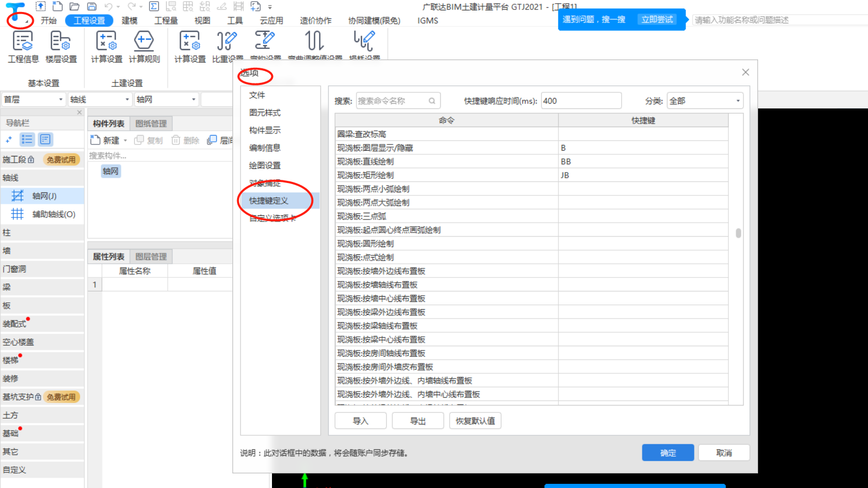Click the undo arrow icon
Viewport: 868px width, 488px height.
108,6
